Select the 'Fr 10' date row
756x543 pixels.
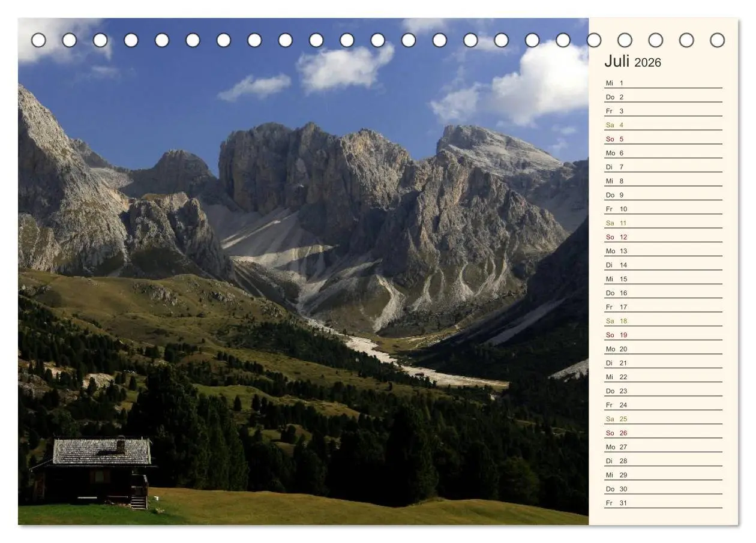tap(663, 209)
